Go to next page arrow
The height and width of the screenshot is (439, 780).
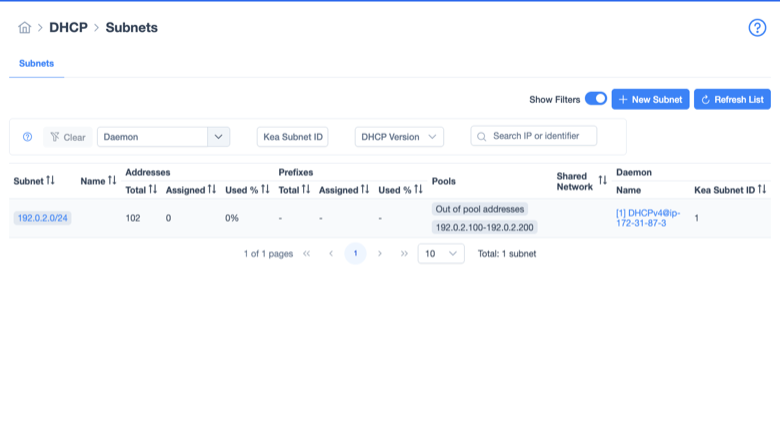pyautogui.click(x=380, y=254)
